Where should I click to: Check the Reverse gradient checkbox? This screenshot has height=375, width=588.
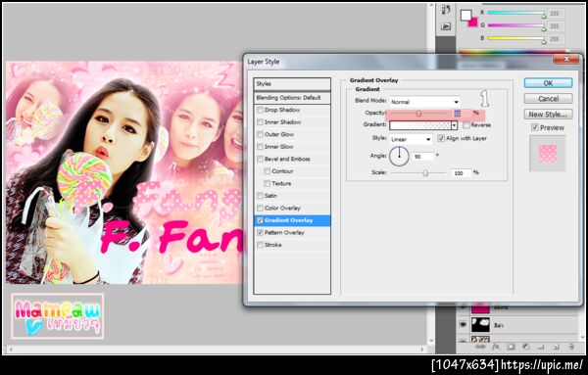[x=466, y=125]
